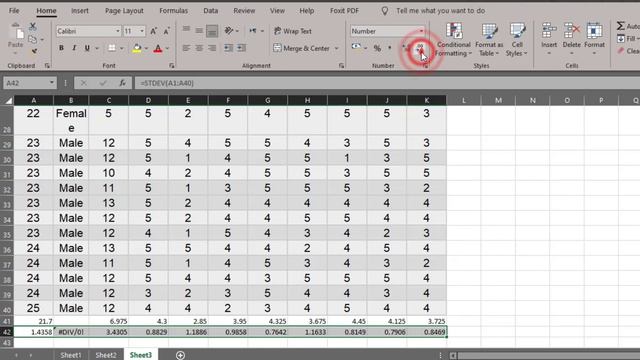640x360 pixels.
Task: Open the font color dropdown arrow
Action: click(167, 49)
